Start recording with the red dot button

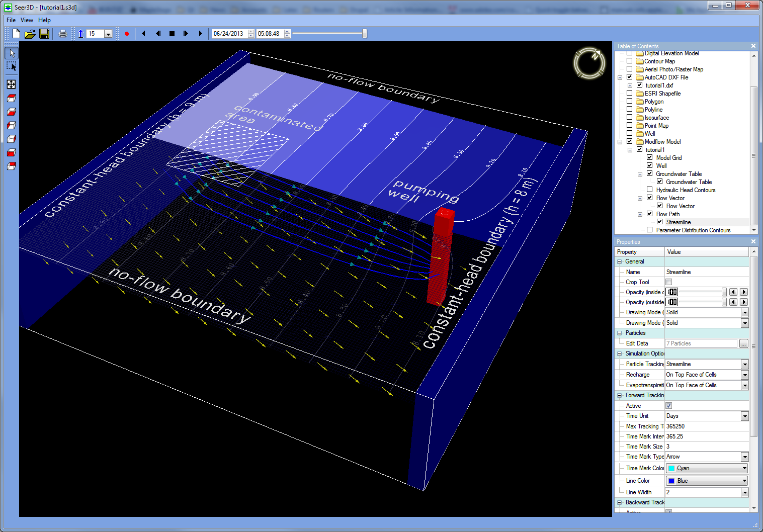click(x=127, y=34)
